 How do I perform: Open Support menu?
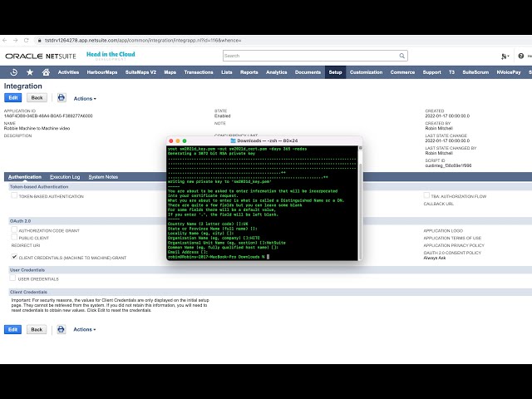click(431, 72)
